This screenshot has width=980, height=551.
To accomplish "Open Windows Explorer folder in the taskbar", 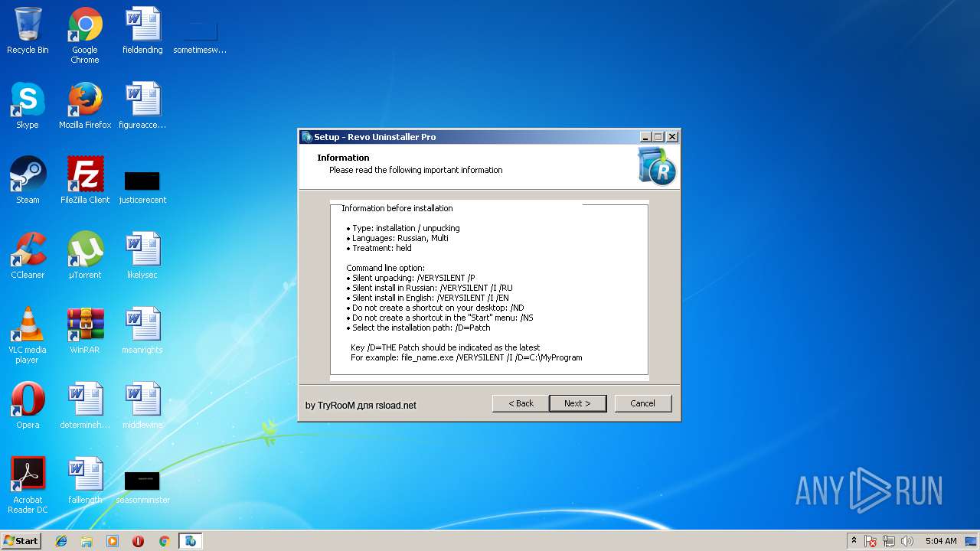I will (87, 541).
